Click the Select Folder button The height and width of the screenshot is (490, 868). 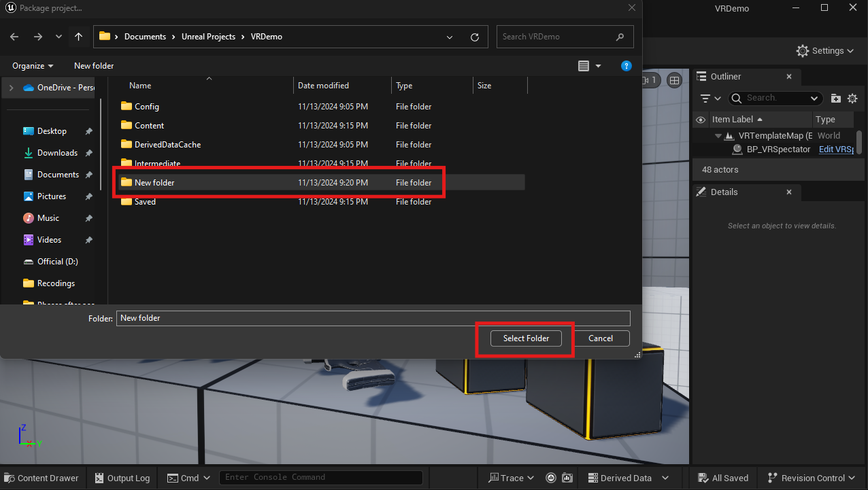click(526, 338)
